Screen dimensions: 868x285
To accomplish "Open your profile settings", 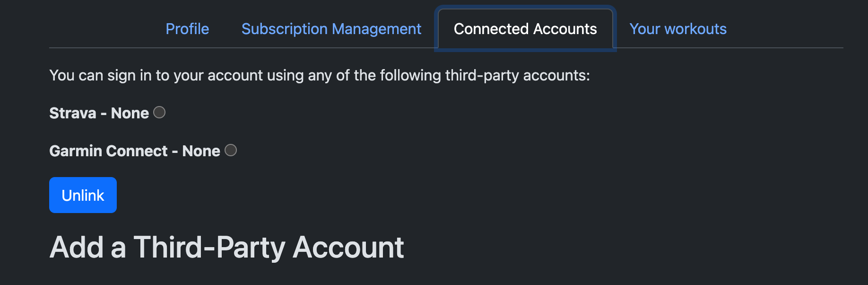I will click(x=187, y=29).
